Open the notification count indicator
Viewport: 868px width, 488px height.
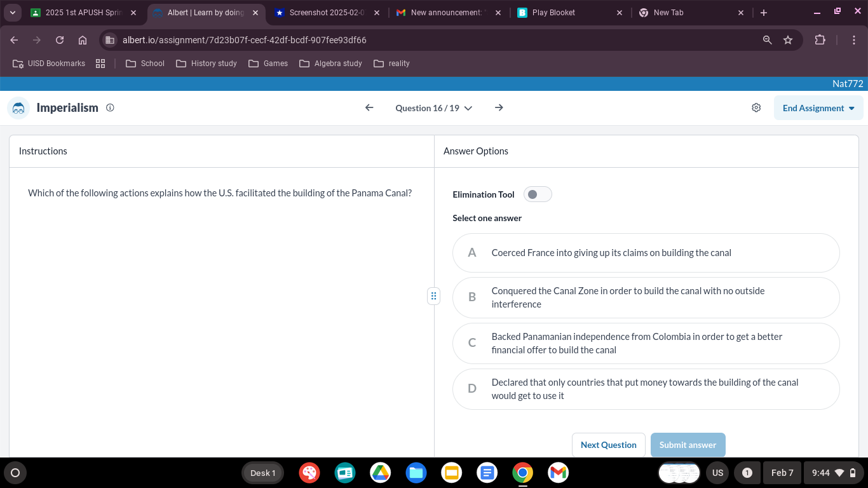(x=747, y=473)
